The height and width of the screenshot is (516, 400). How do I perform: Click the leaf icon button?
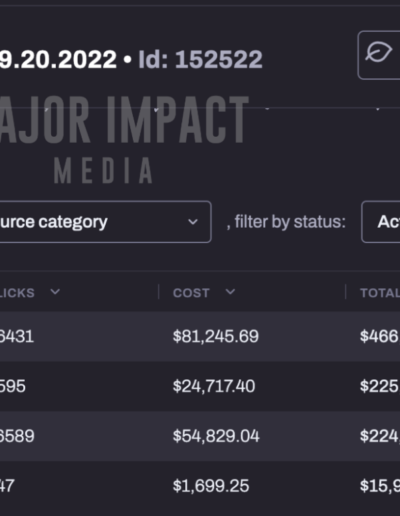coord(379,55)
